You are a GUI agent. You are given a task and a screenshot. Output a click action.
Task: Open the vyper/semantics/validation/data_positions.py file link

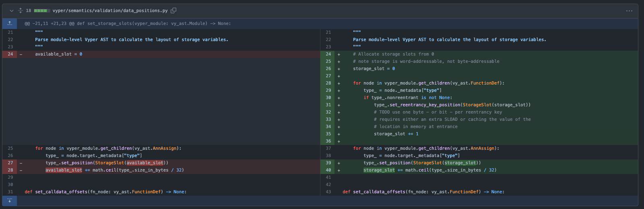pyautogui.click(x=110, y=10)
